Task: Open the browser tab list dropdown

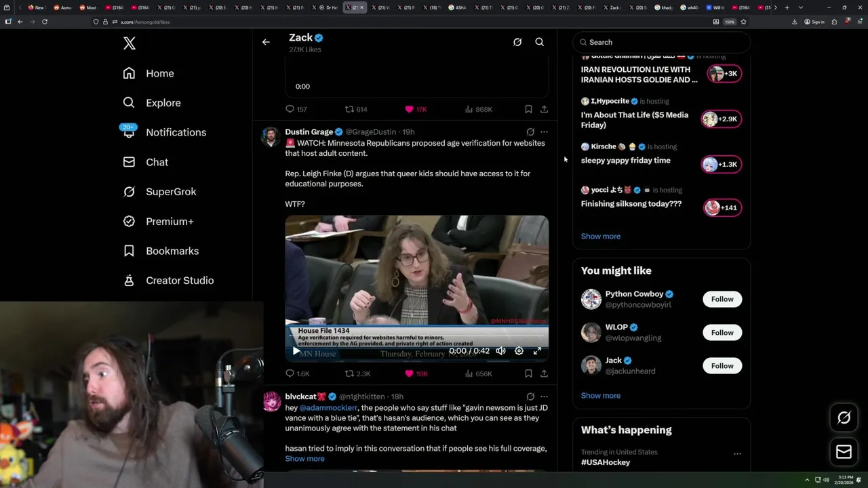Action: (801, 7)
